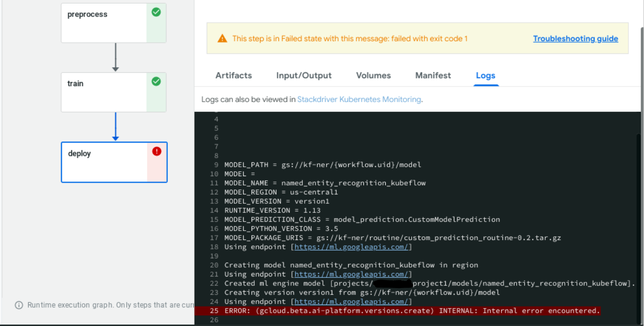Switch to the Artifacts tab
The width and height of the screenshot is (644, 326).
(233, 75)
